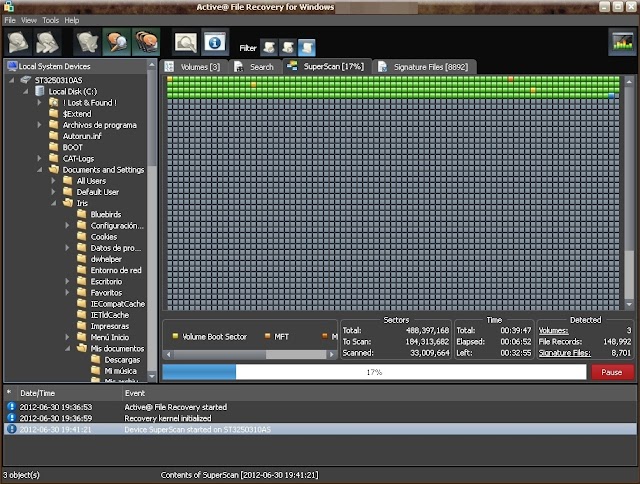Toggle the middle Filter scroll icon
Viewport: 640px width, 484px height.
pos(288,48)
